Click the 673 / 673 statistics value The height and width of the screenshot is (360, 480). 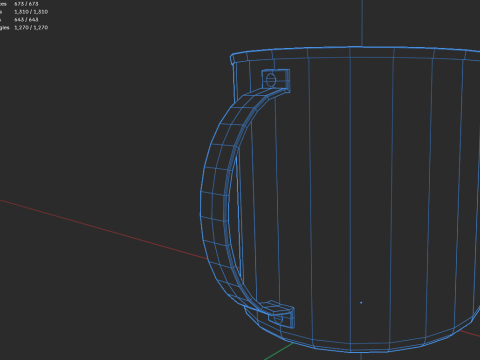[26, 4]
